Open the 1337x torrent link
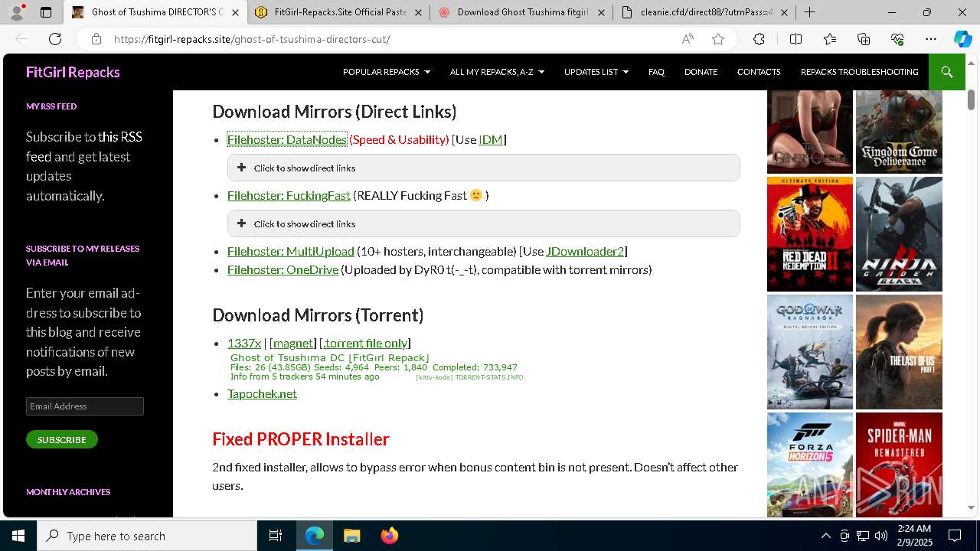The height and width of the screenshot is (551, 980). (x=244, y=343)
